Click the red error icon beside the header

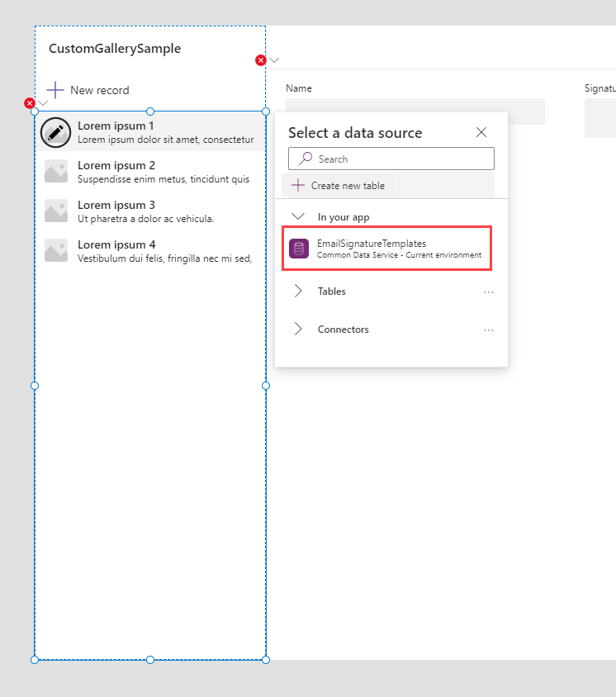click(x=261, y=60)
